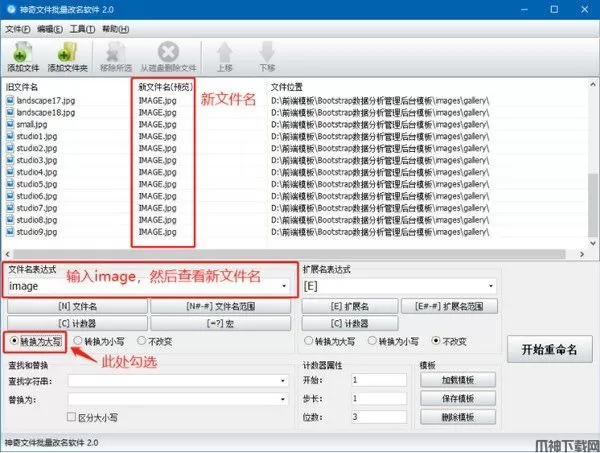Click the [E] 扩展名 button

(x=350, y=306)
